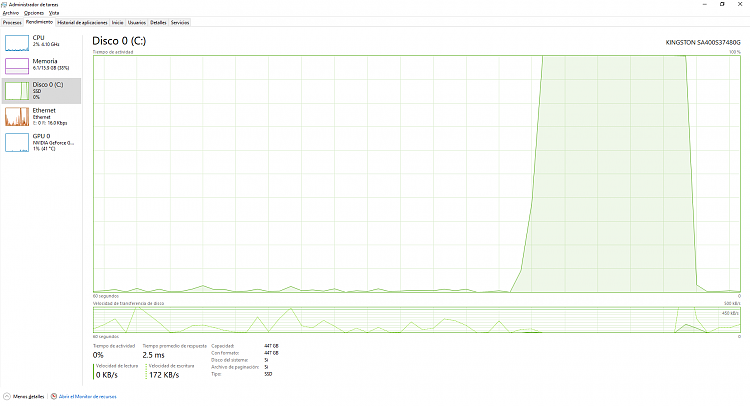Click the disk transfer rate graph
Viewport: 750px width, 406px height.
(417, 320)
